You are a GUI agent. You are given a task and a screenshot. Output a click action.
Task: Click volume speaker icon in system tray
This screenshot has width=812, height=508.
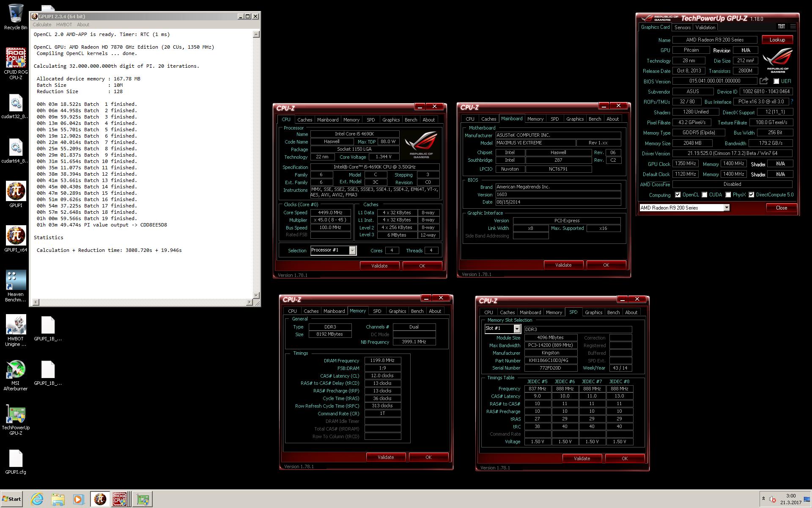772,499
